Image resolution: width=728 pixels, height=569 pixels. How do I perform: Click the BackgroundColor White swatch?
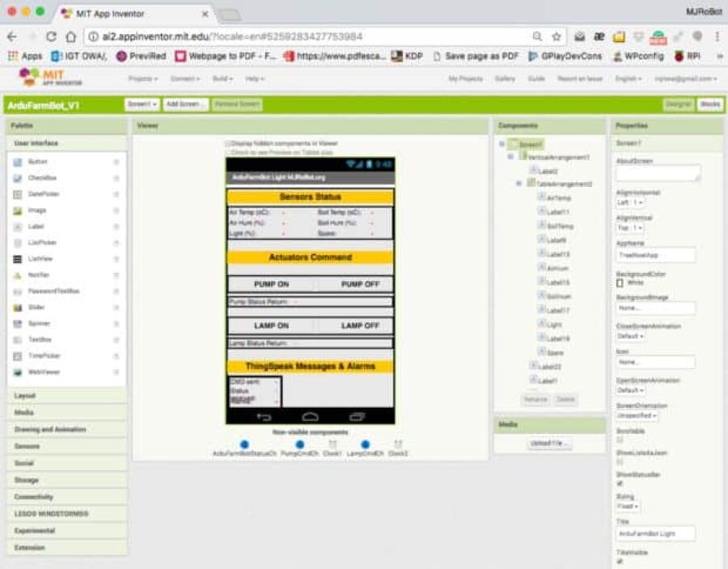pos(620,283)
